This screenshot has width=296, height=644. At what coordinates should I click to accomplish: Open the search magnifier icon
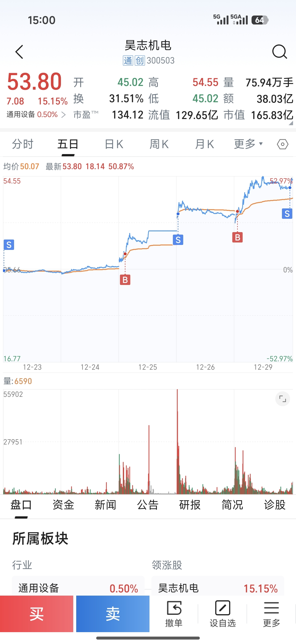pos(279,52)
